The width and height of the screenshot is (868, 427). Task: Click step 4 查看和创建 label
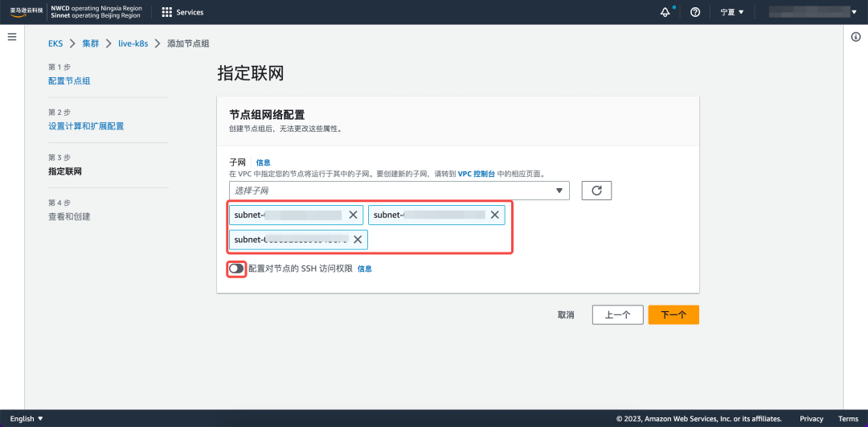coord(69,216)
